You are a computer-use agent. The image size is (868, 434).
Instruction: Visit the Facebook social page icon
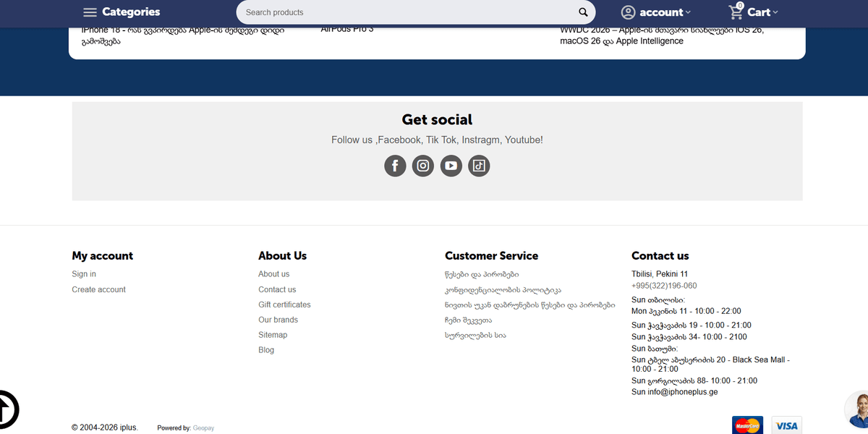click(395, 166)
